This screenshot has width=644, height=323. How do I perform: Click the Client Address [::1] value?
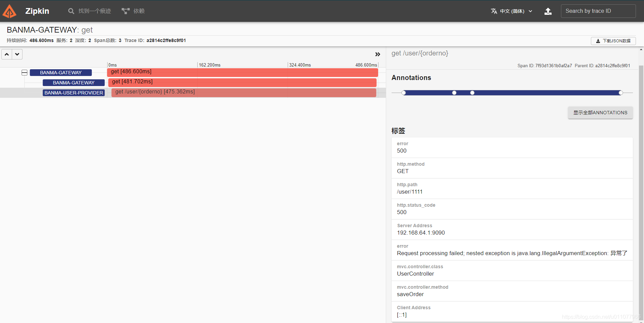pos(402,315)
